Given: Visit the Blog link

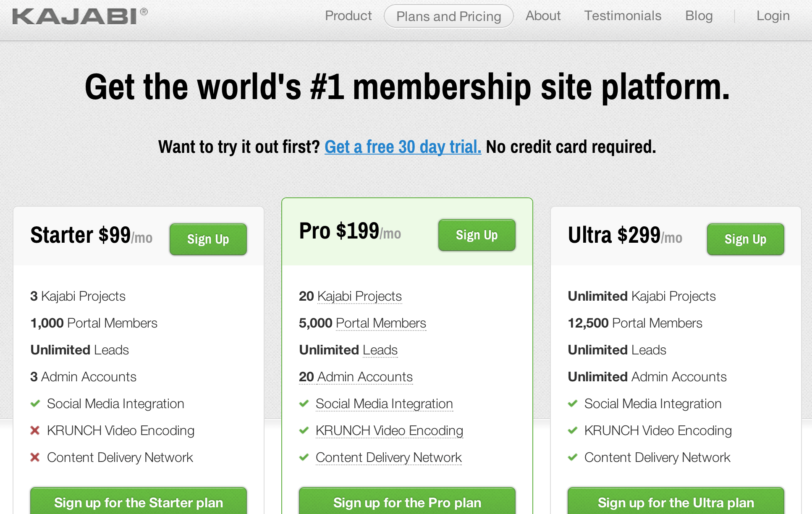Looking at the screenshot, I should point(699,16).
